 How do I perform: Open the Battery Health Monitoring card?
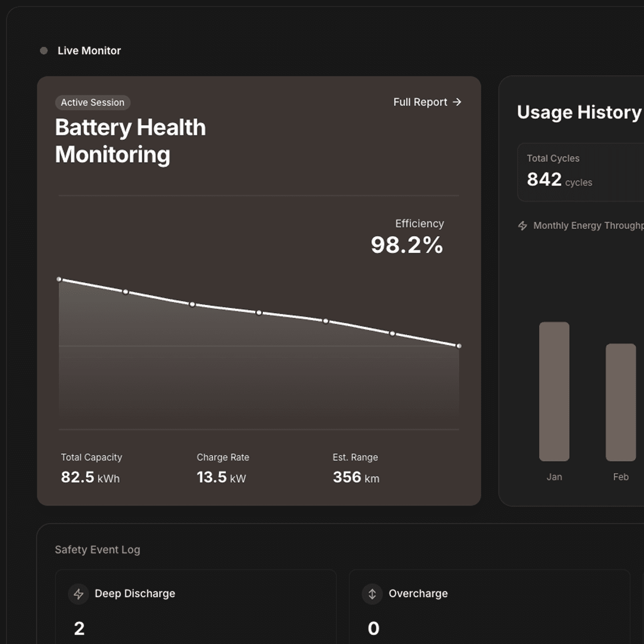[x=130, y=141]
